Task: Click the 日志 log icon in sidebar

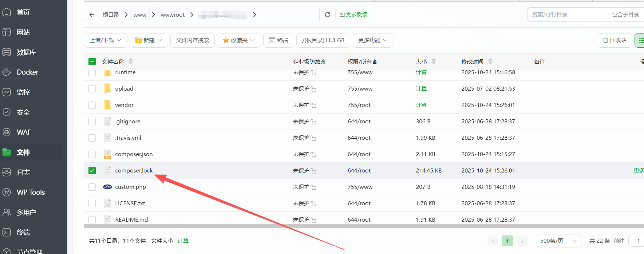Action: pyautogui.click(x=7, y=172)
